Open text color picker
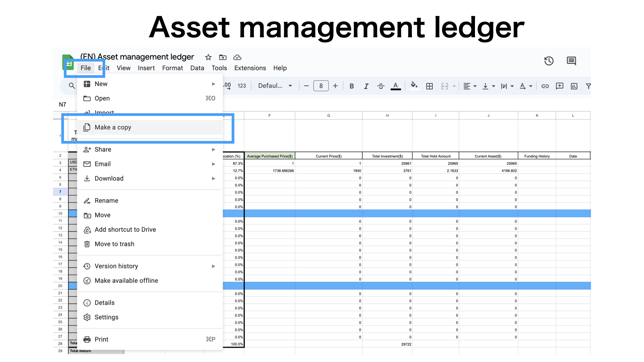This screenshot has height=362, width=644. pyautogui.click(x=396, y=86)
